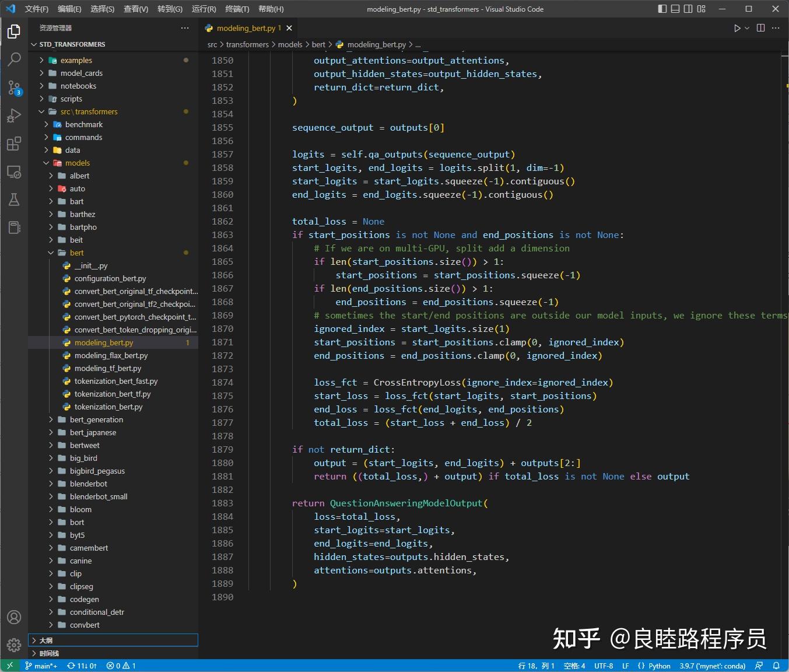Screen dimensions: 789x672
Task: Click modeling_bert.py breadcrumb segment
Action: (371, 44)
